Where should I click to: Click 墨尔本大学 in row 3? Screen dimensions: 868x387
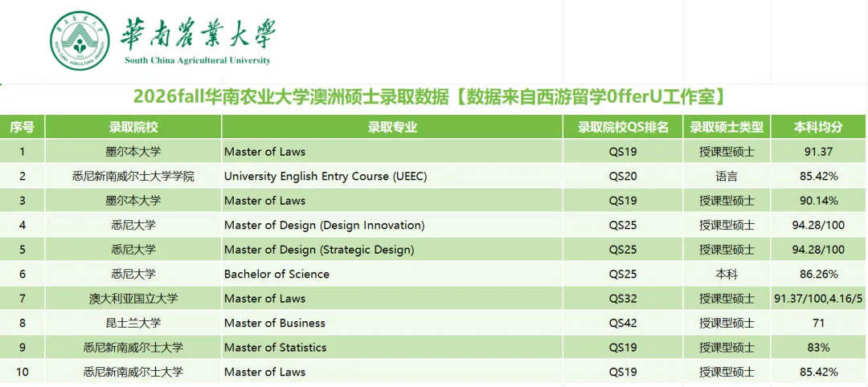pos(133,200)
